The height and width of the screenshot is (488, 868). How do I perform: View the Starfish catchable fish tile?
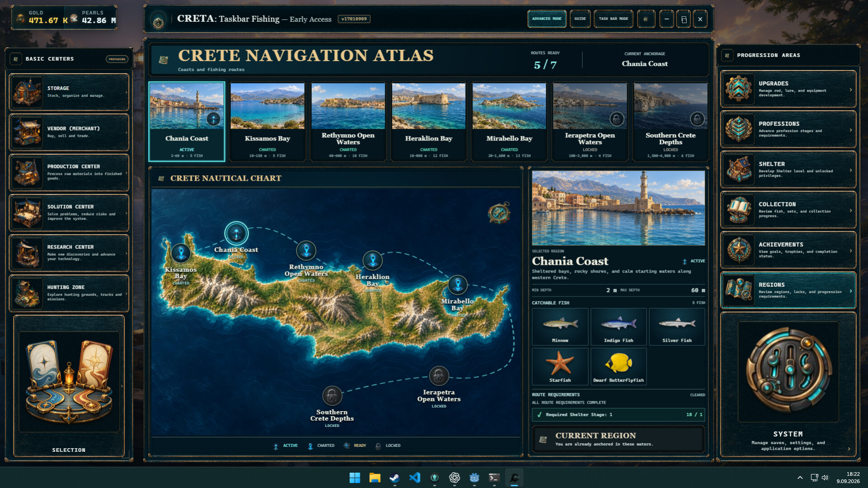[560, 366]
